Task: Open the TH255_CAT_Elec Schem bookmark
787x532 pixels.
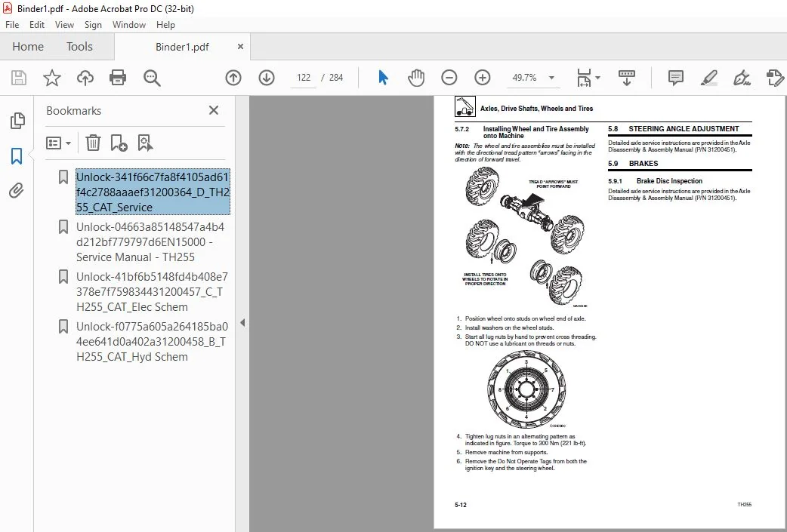Action: [152, 292]
